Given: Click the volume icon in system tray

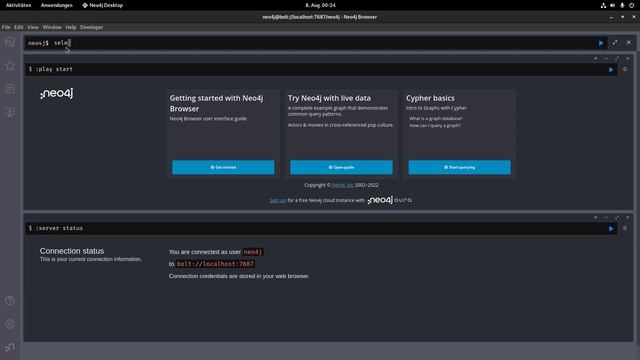Looking at the screenshot, I should tap(613, 5).
